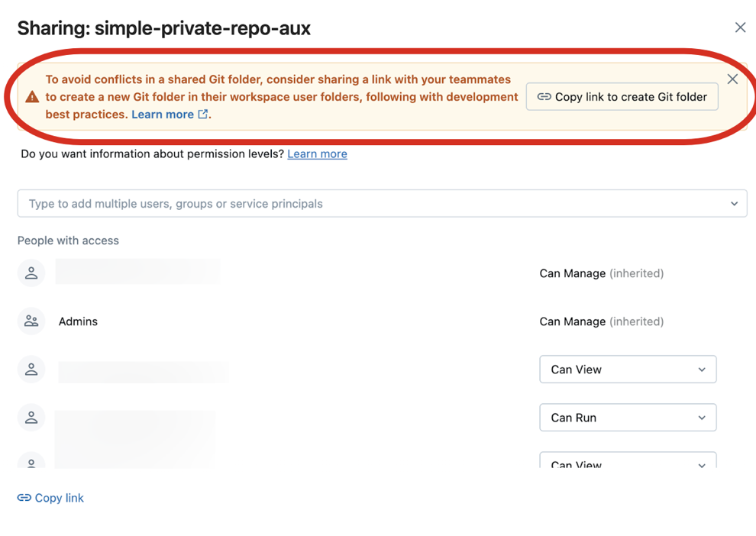Image resolution: width=756 pixels, height=536 pixels.
Task: Click the avatar beside the Can Run user
Action: point(31,417)
